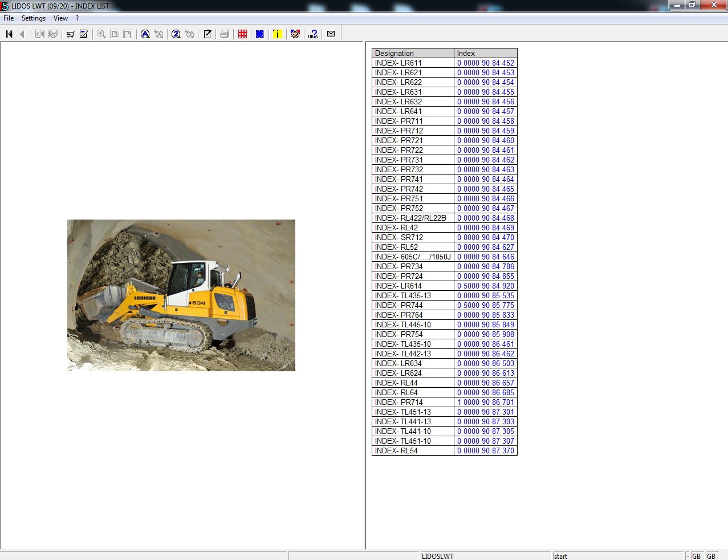Select the 'INDEX- TL435-13' designation cell

point(413,295)
